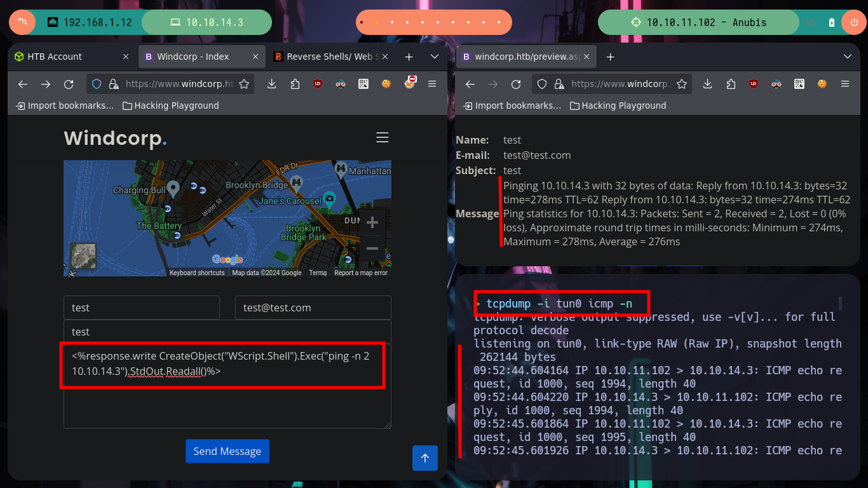The height and width of the screenshot is (488, 868).
Task: Open Import bookmarks in right window
Action: coord(512,105)
